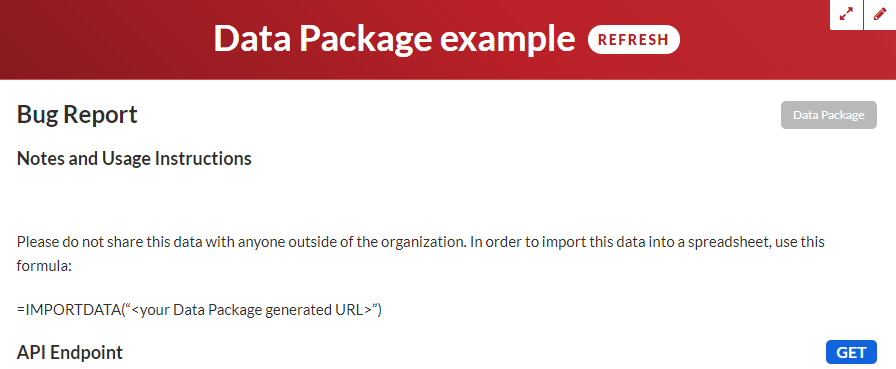Screen dimensions: 896x369
Task: Click the word 'Package' in the banner title
Action: pyautogui.click(x=365, y=39)
